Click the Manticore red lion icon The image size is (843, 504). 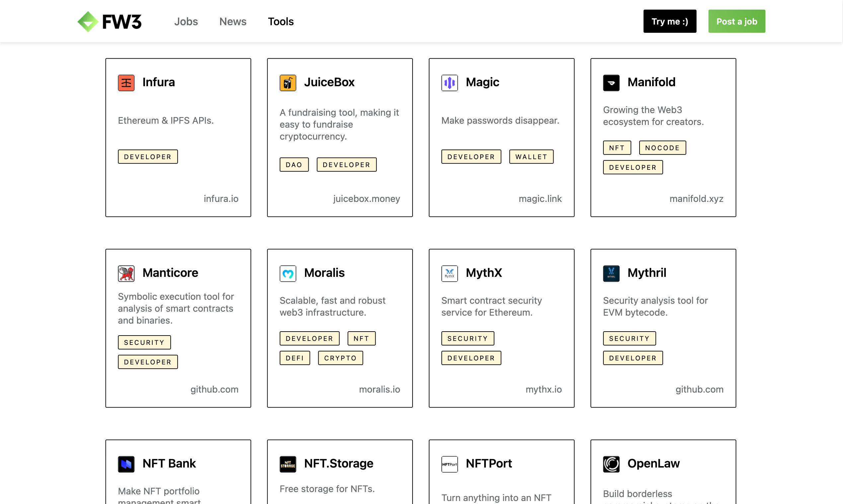[126, 274]
